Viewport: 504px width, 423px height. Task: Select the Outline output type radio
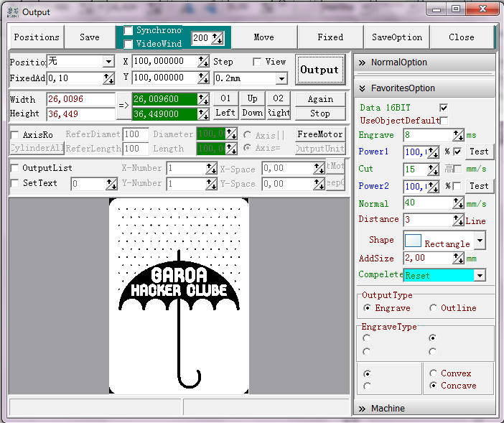click(x=433, y=308)
